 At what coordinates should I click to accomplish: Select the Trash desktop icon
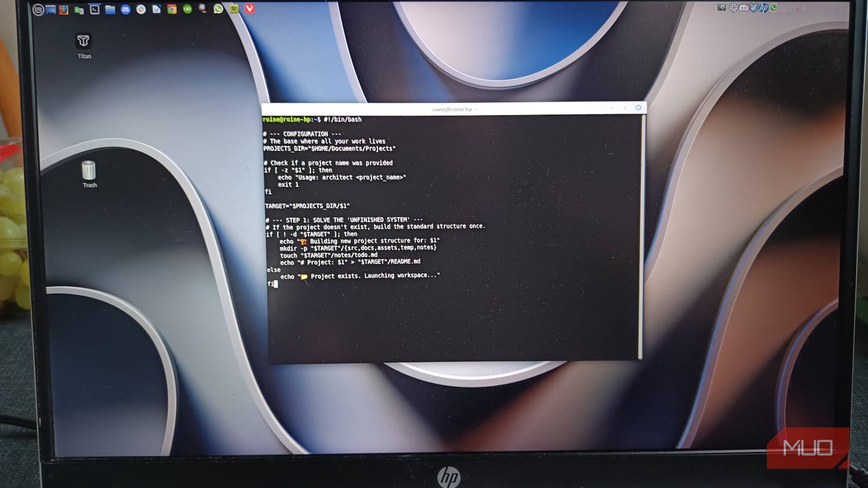click(89, 174)
